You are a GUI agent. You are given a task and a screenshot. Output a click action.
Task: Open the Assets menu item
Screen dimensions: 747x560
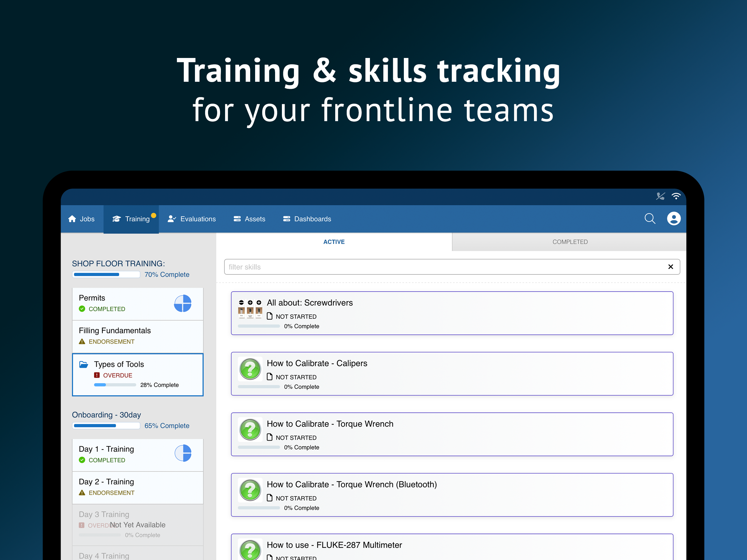tap(249, 219)
